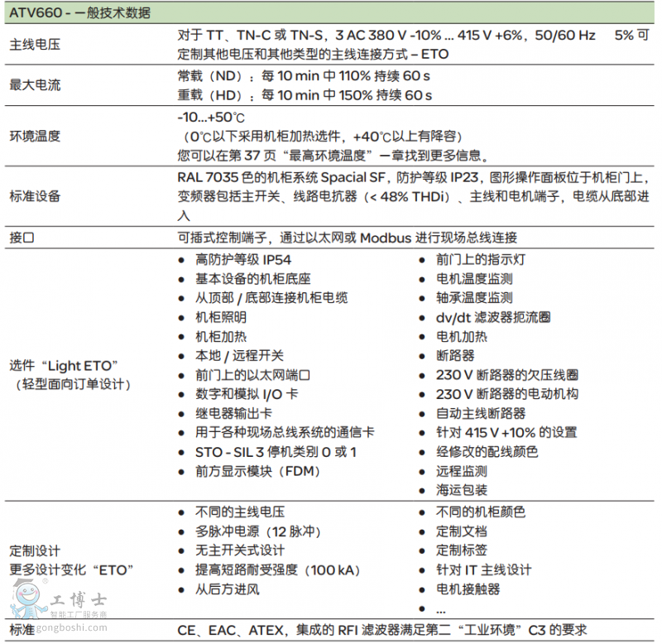
Task: Click the 本地 / 远程开关 list item
Action: pyautogui.click(x=239, y=355)
